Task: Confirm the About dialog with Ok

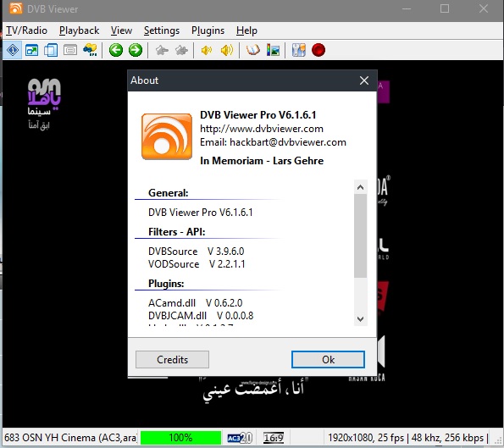Action: (x=328, y=359)
